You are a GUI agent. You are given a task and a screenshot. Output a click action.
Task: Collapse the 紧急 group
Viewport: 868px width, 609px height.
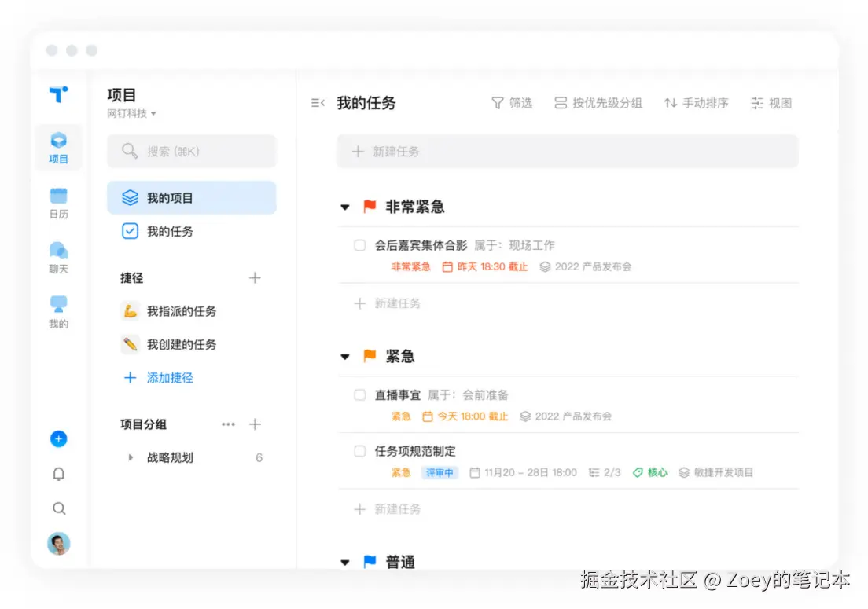(x=345, y=357)
